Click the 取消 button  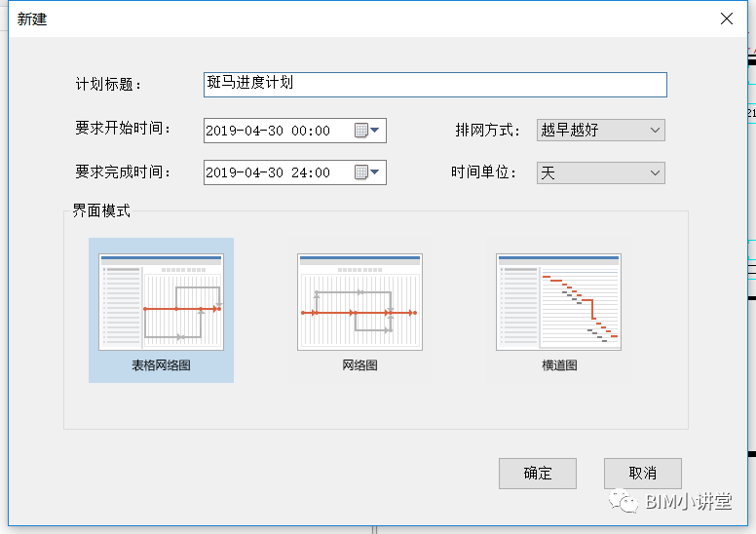pyautogui.click(x=643, y=474)
